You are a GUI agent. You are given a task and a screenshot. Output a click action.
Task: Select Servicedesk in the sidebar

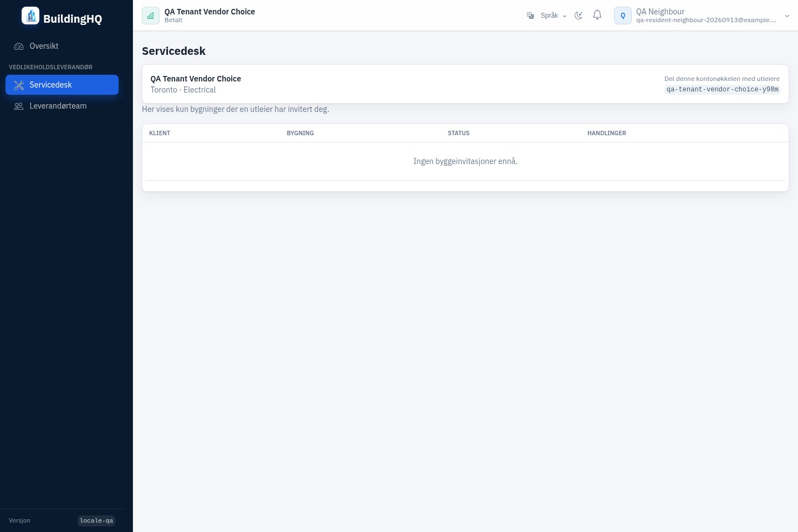coord(62,85)
